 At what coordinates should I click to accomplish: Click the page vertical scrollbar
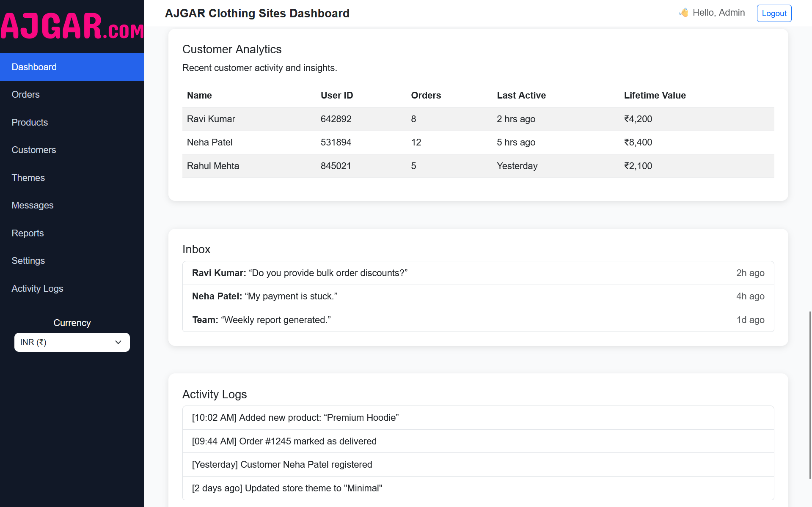click(809, 395)
